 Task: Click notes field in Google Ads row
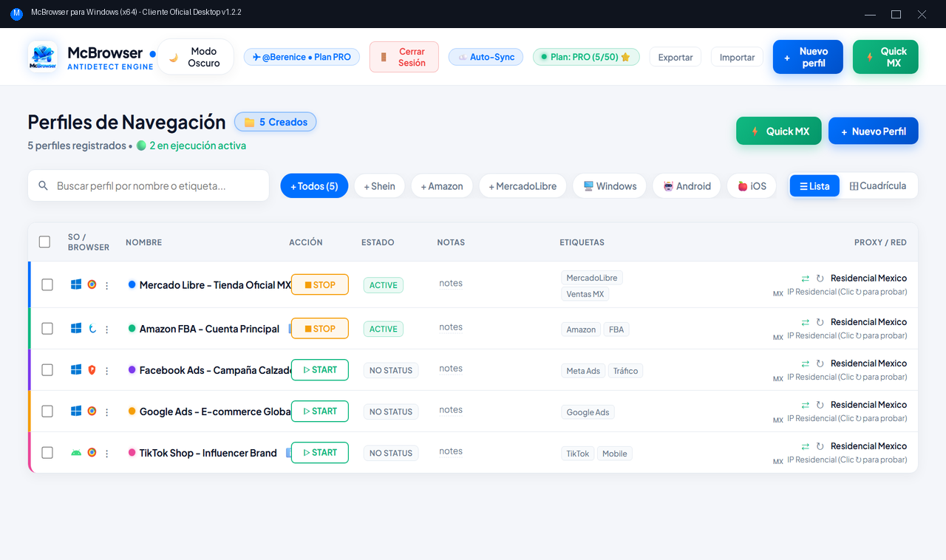click(x=451, y=410)
